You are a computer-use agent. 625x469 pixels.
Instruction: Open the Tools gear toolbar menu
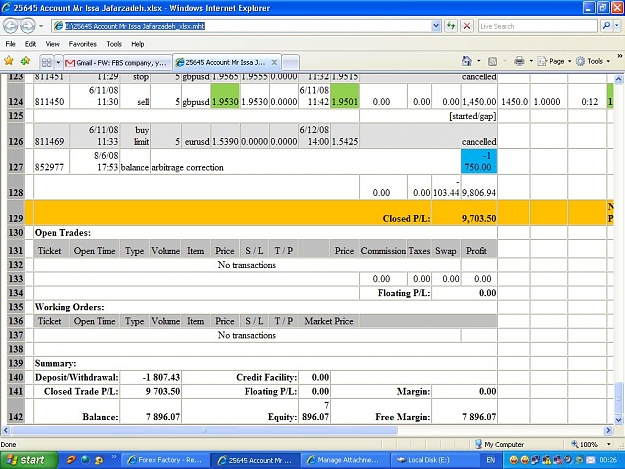[x=593, y=61]
